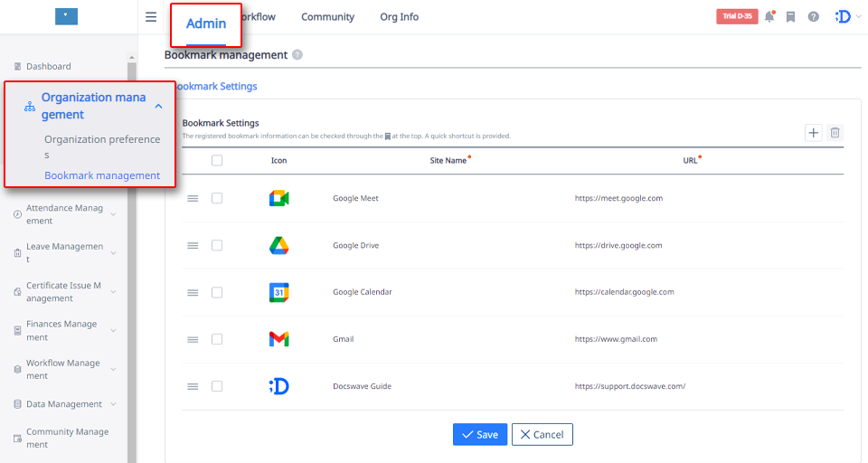
Task: Delete selected bookmarks with trash icon
Action: 835,132
